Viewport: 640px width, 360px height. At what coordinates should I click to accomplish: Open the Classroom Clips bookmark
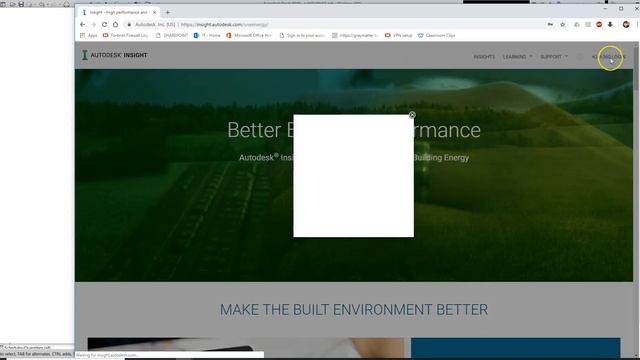point(437,36)
